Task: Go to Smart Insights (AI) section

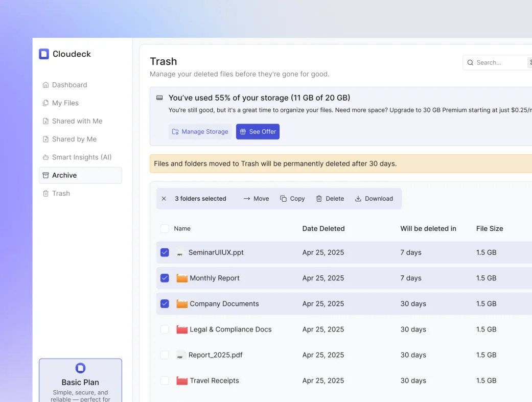Action: click(81, 157)
